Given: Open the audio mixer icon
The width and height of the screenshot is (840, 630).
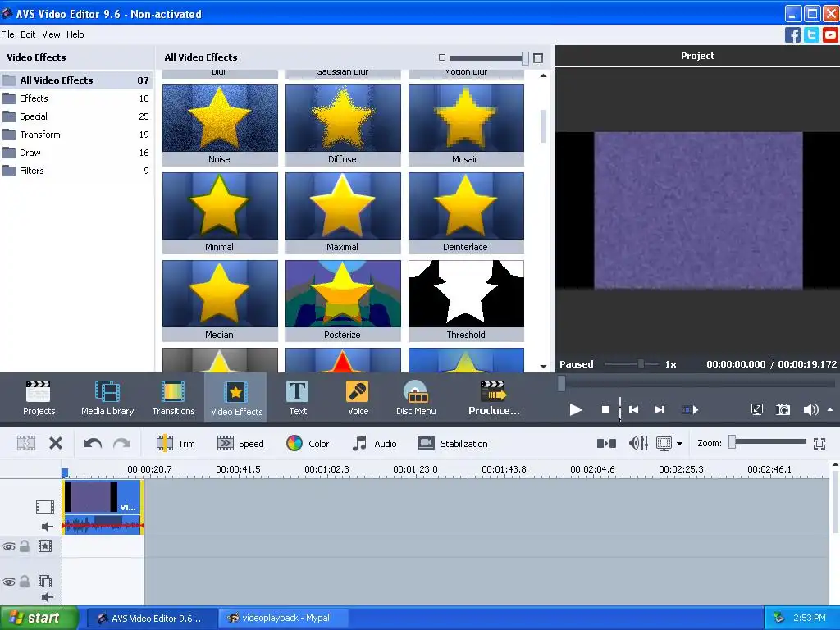Looking at the screenshot, I should coord(638,443).
